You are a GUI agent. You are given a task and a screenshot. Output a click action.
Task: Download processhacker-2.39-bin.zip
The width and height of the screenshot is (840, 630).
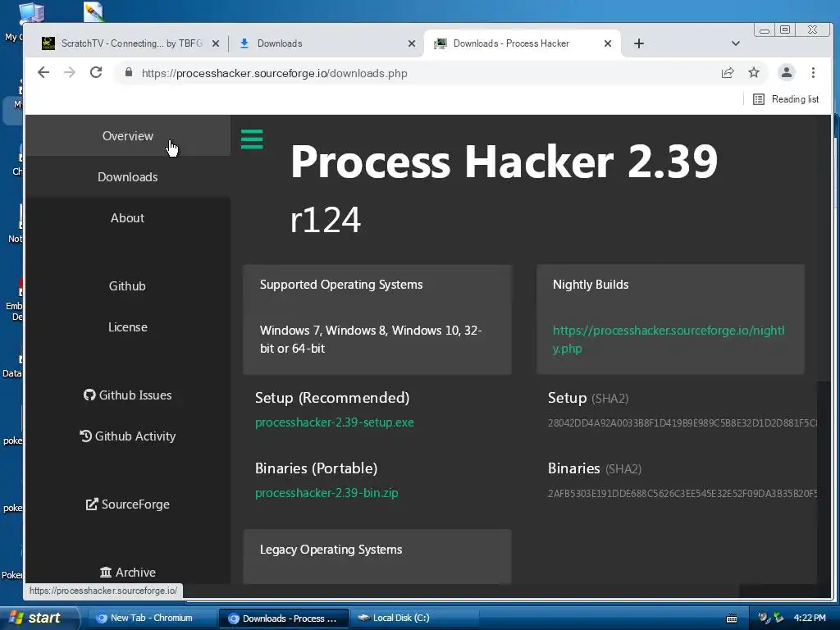tap(326, 493)
